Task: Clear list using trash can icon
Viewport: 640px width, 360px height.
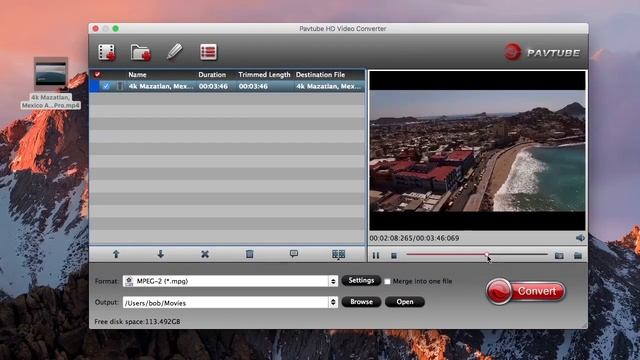Action: [249, 254]
